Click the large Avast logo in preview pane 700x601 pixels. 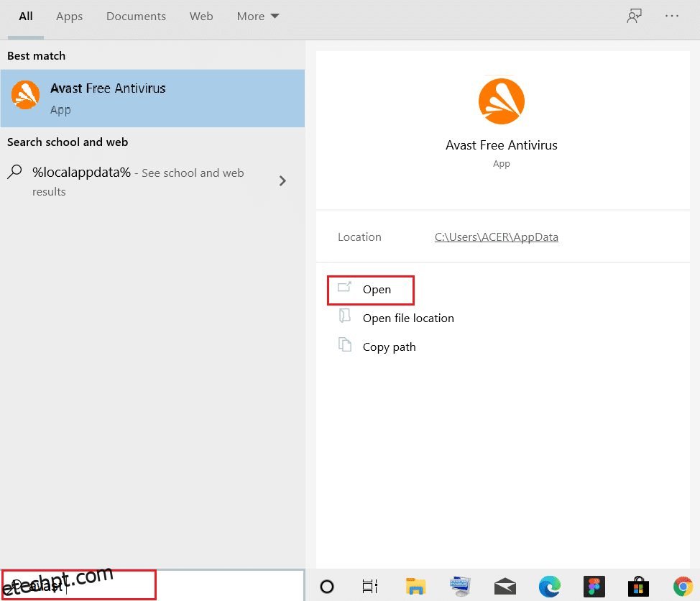click(x=502, y=101)
